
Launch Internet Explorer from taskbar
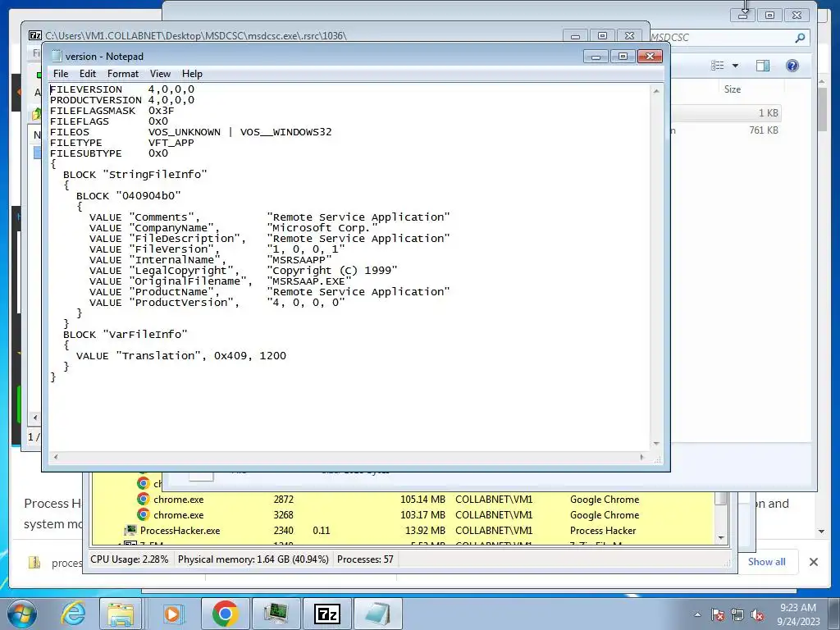[x=73, y=614]
